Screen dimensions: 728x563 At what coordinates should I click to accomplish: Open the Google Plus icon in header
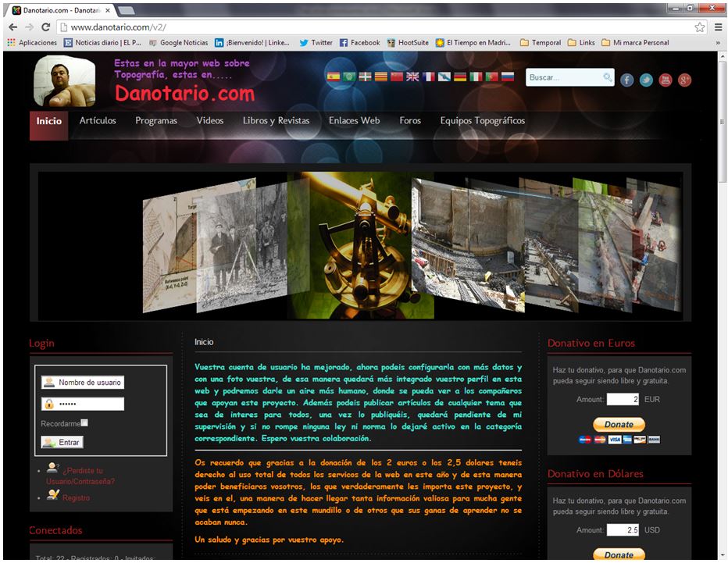coord(684,80)
